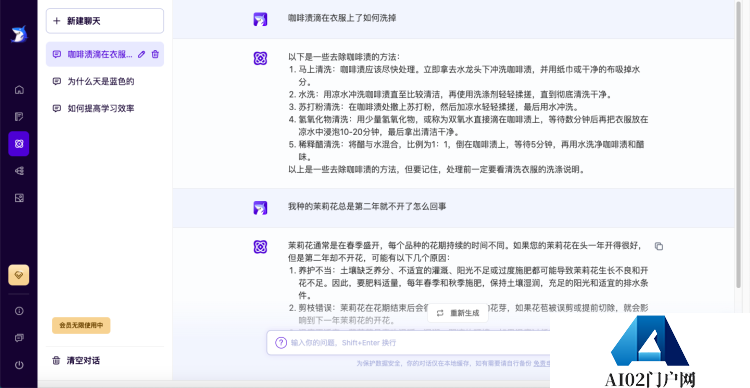Clear all conversations with 清空对话
750x388 pixels.
[77, 360]
